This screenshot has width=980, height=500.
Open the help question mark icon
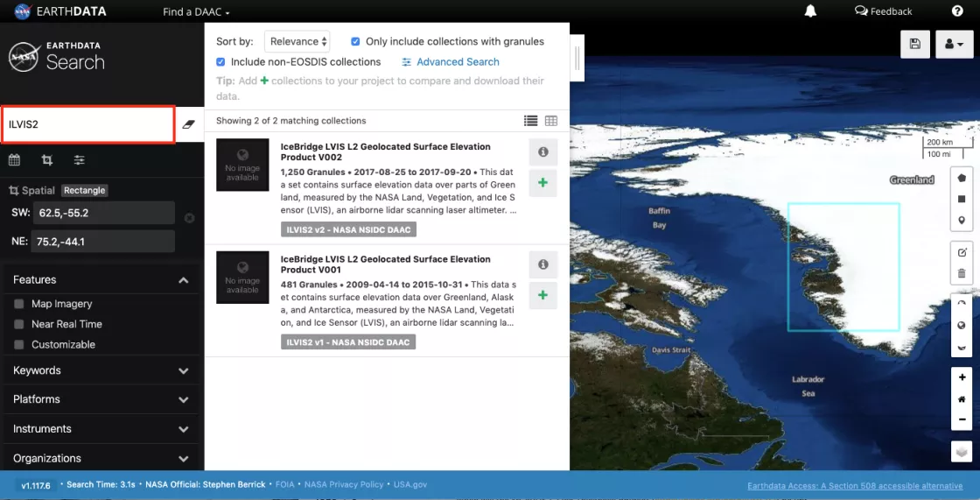957,11
